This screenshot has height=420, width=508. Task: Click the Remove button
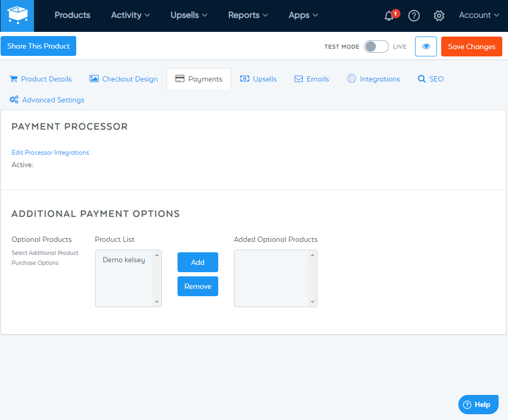click(x=198, y=286)
